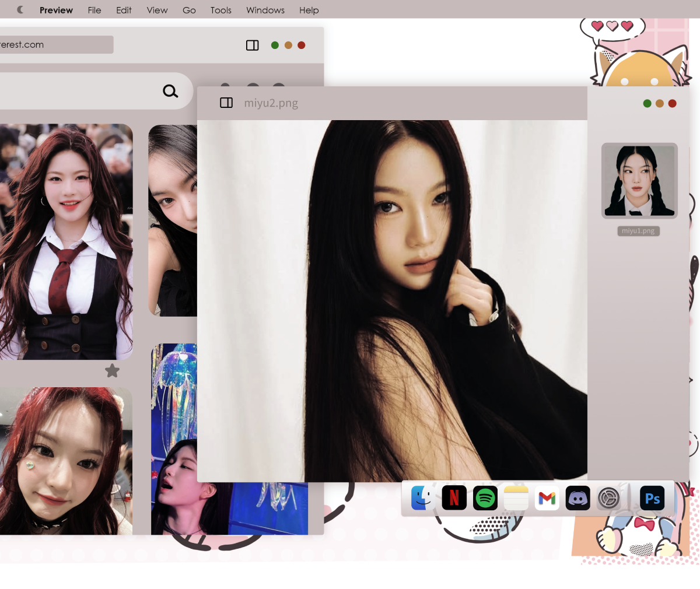Launch Discord from the dock
Viewport: 700px width, 589px height.
tap(578, 498)
